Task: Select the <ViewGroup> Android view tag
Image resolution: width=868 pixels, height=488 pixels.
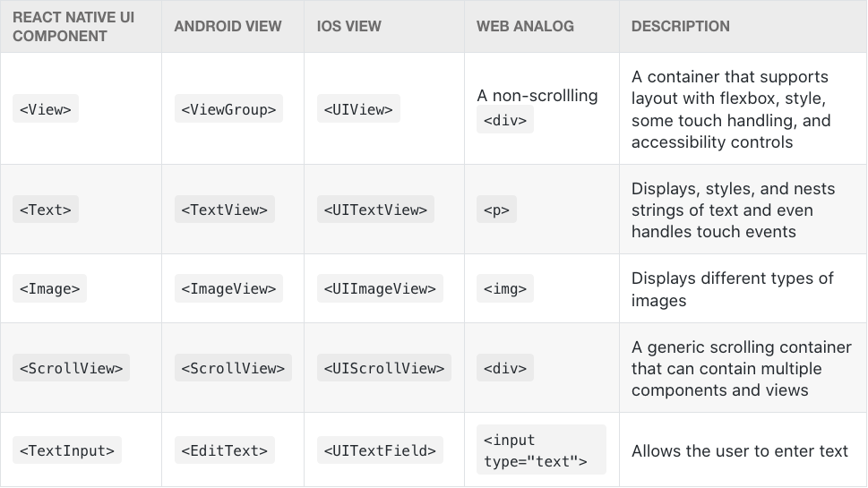Action: (228, 109)
